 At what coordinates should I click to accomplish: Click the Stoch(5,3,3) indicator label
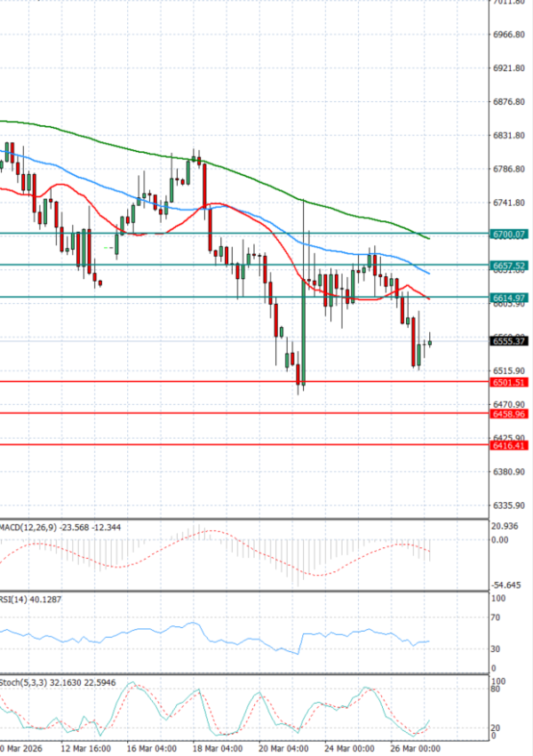[x=24, y=680]
